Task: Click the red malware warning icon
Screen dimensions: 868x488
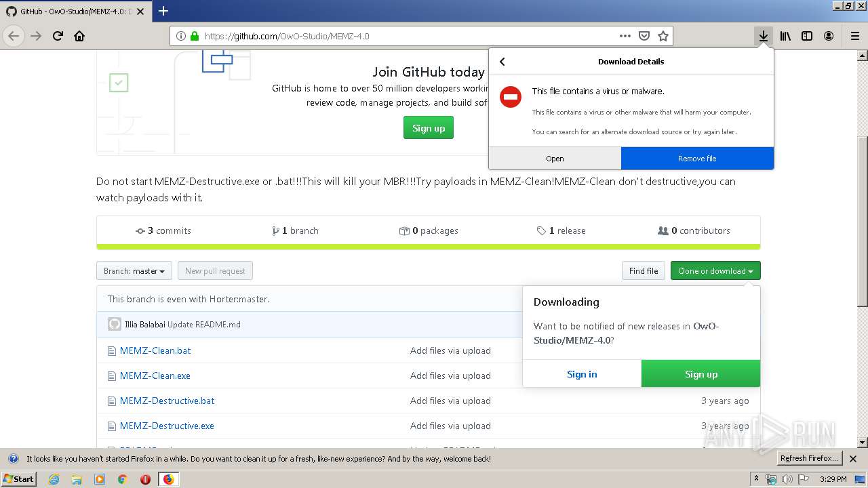Action: click(x=511, y=97)
